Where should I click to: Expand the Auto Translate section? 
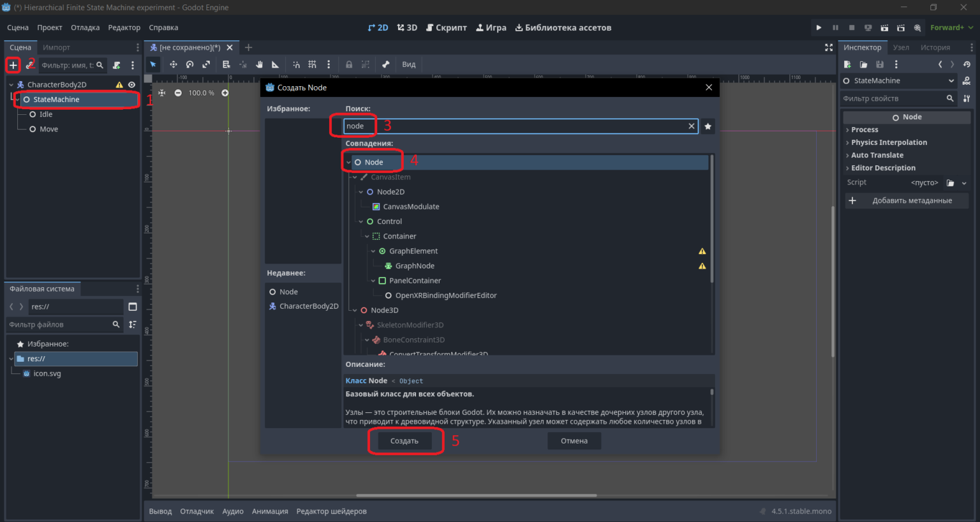pyautogui.click(x=847, y=155)
